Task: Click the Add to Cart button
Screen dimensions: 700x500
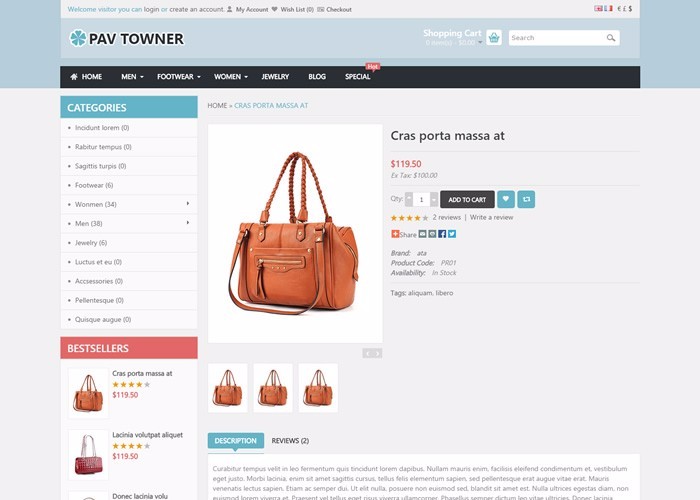Action: [467, 200]
